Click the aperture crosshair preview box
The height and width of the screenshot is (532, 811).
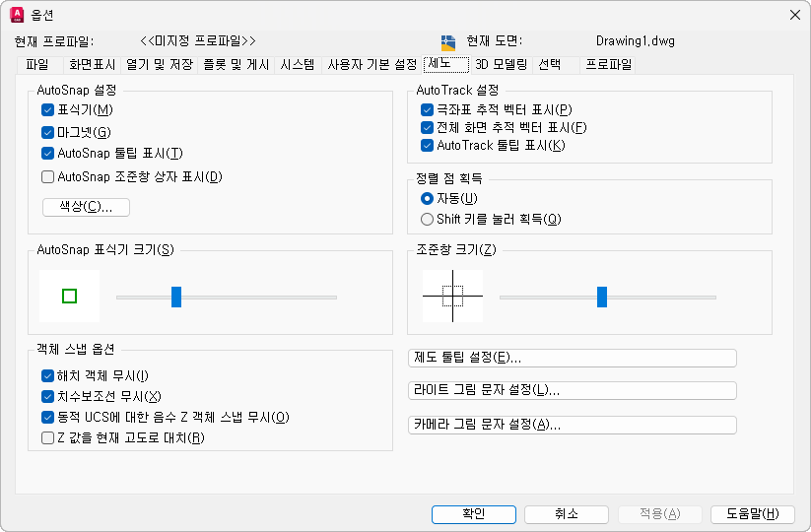(452, 296)
